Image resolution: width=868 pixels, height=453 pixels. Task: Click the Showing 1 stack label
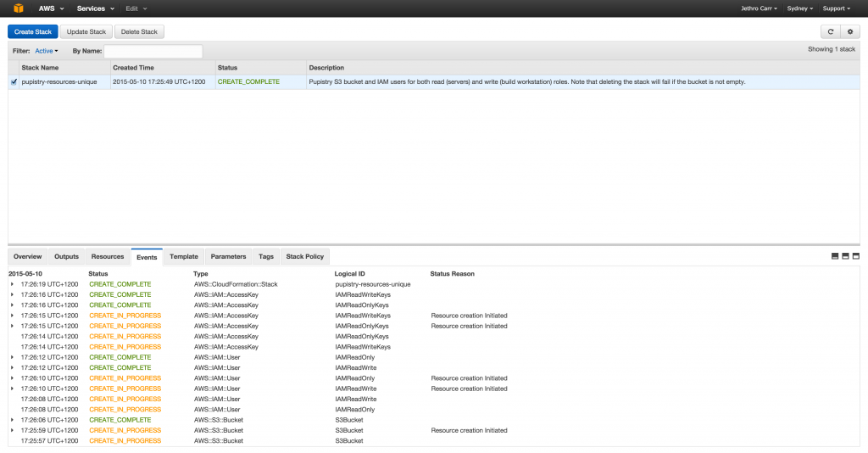(x=832, y=49)
